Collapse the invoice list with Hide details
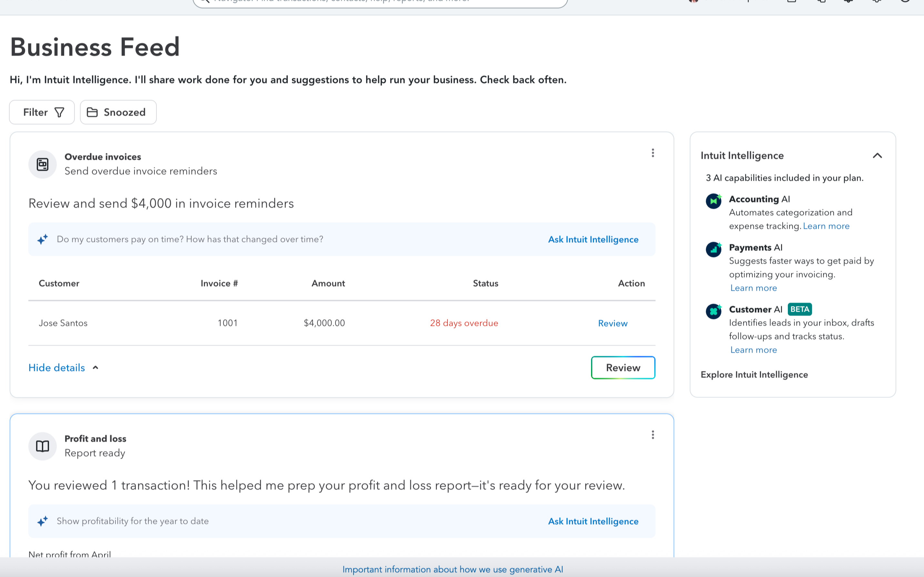 tap(64, 367)
